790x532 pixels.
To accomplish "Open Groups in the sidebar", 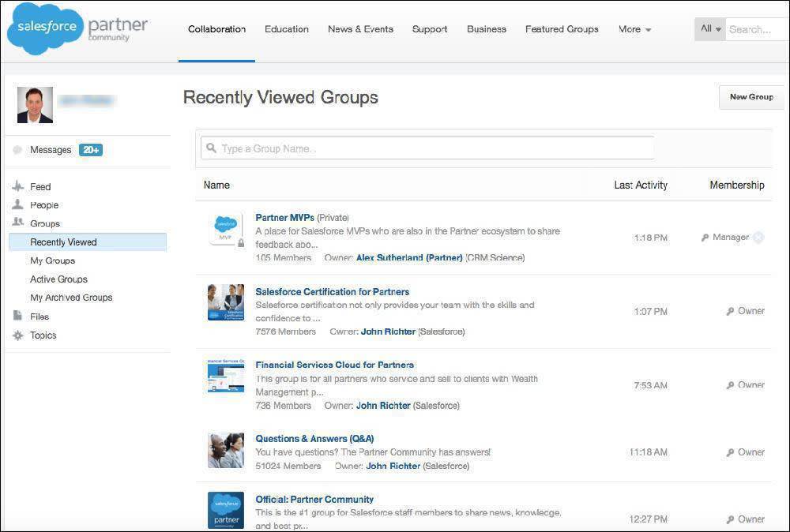I will pyautogui.click(x=45, y=223).
